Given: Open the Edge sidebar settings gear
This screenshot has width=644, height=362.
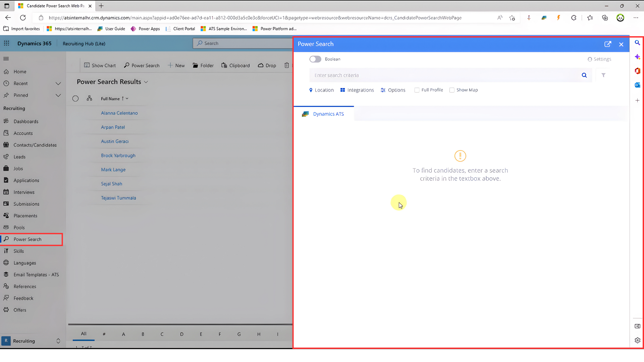Looking at the screenshot, I should (637, 340).
